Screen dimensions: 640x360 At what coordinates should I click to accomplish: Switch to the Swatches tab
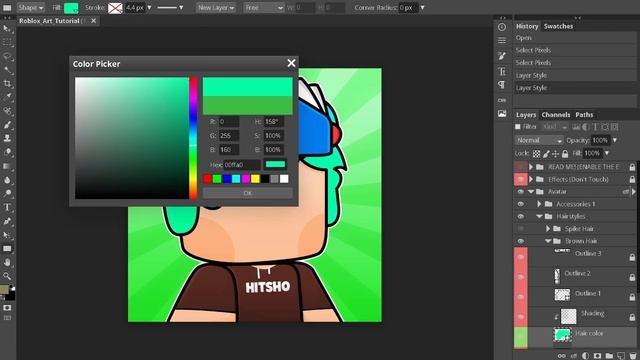(x=558, y=26)
